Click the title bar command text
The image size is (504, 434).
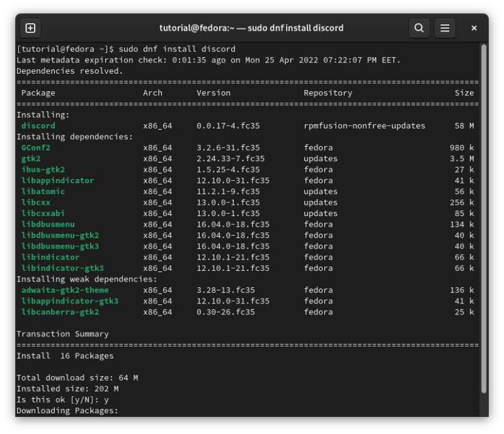[252, 28]
